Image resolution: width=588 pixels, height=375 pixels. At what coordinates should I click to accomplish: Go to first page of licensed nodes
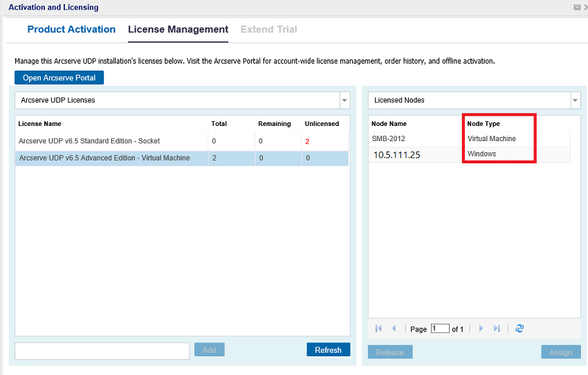coord(378,329)
